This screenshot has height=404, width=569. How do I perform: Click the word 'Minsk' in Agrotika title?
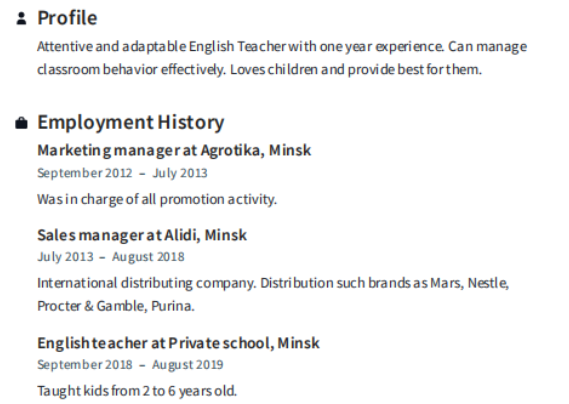pyautogui.click(x=290, y=150)
